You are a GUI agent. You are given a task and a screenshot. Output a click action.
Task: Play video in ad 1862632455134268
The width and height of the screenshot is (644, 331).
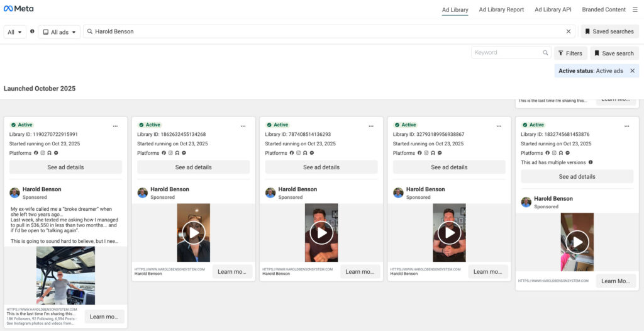194,233
